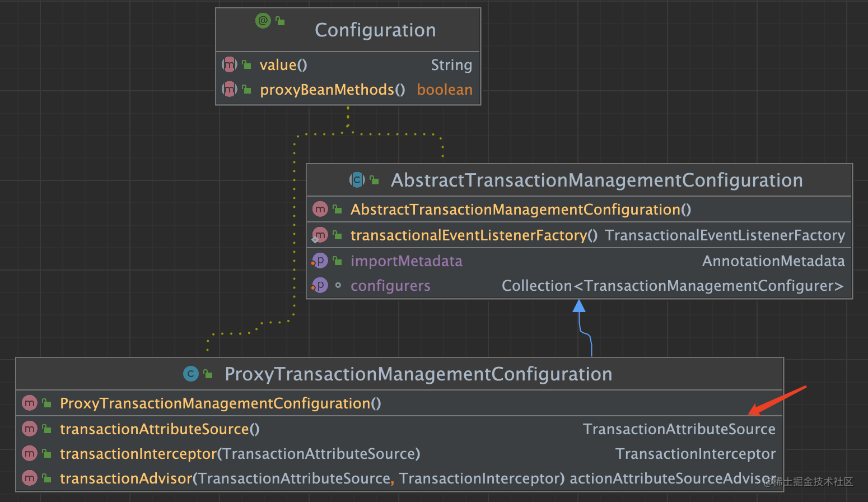Click the boolean return type

tap(445, 90)
